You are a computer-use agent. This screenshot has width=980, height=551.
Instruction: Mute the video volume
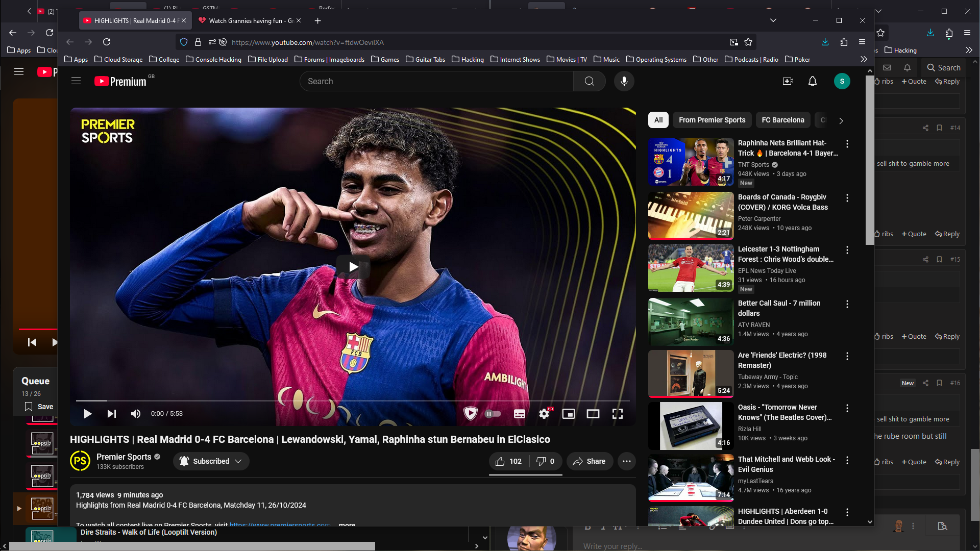[x=136, y=414]
